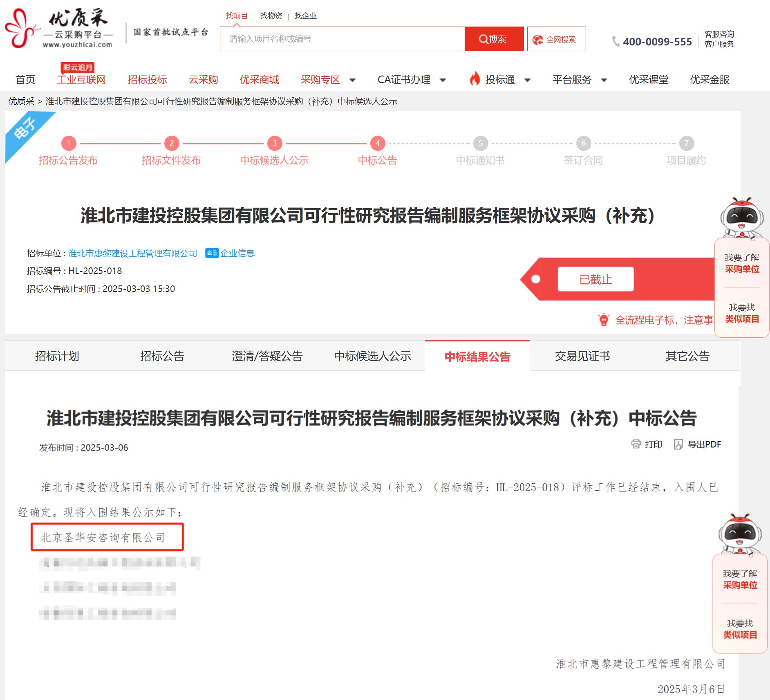770x700 pixels.
Task: Switch to the 中标结果公告 tab
Action: click(x=477, y=357)
